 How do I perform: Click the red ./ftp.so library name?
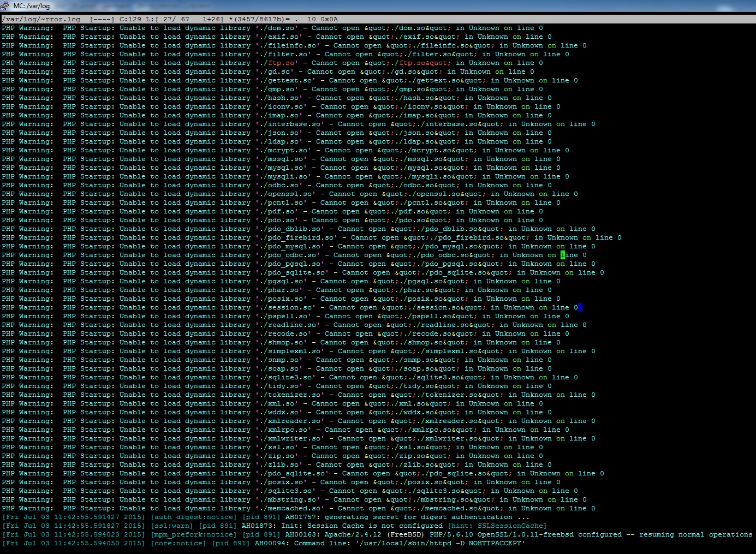coord(283,63)
